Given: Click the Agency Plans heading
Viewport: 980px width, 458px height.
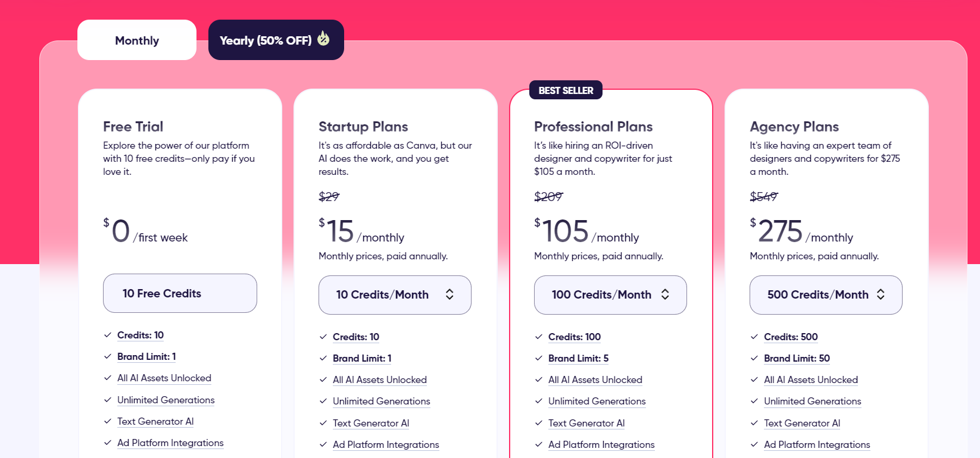Looking at the screenshot, I should 794,127.
